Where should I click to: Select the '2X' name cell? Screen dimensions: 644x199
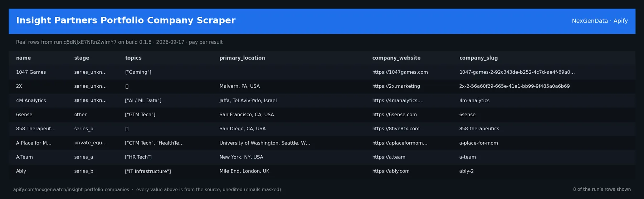(19, 86)
